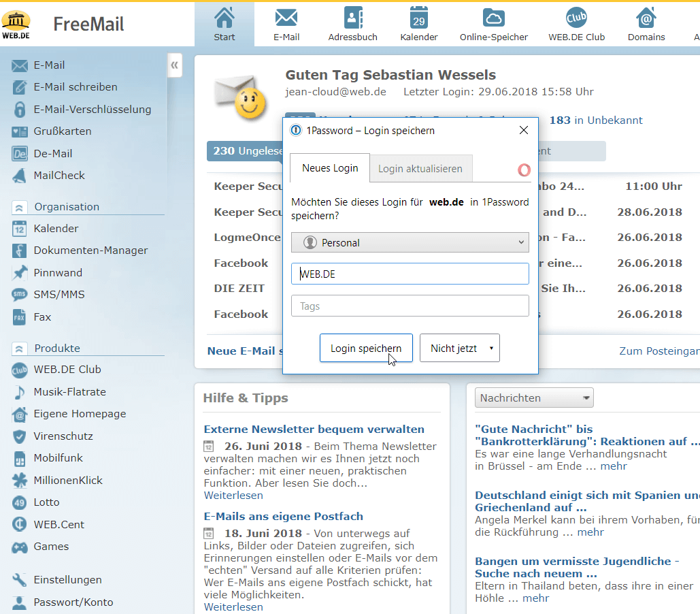Click the WEB.DE logo

(x=16, y=25)
